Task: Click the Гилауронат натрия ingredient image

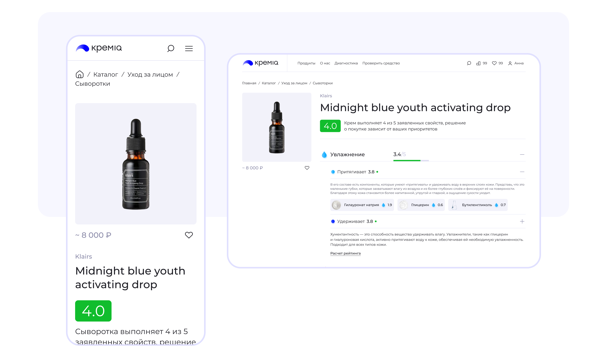Action: coord(336,205)
